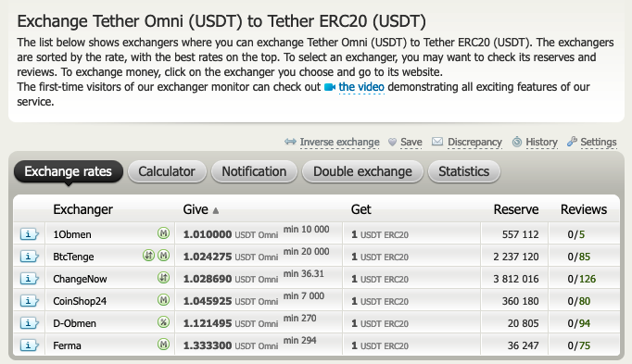
Task: Click the video camera icon
Action: click(330, 87)
